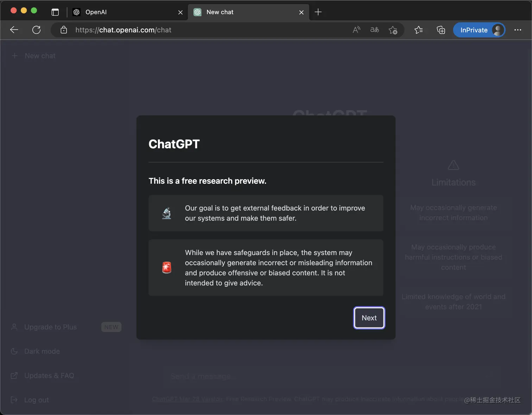Open a new browser tab with plus

pos(318,12)
